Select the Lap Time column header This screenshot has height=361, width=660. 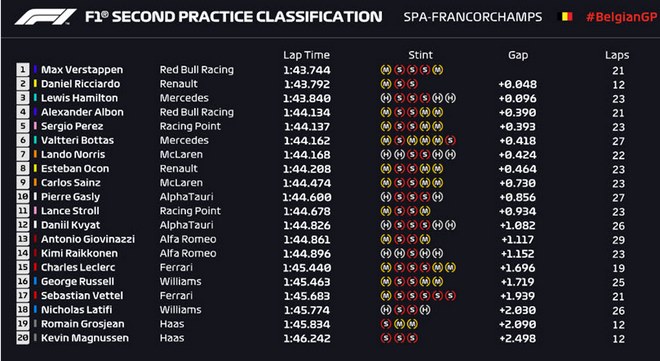pos(306,55)
